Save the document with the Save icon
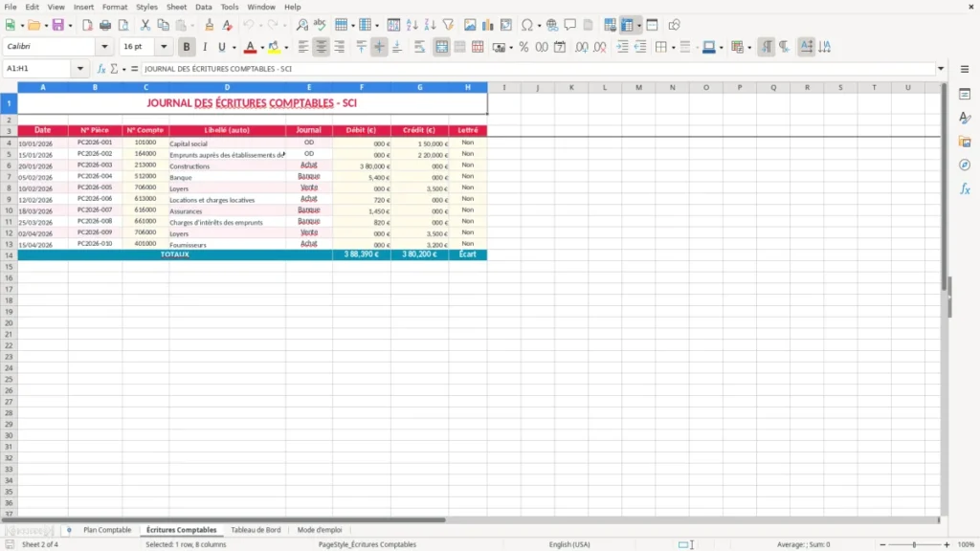The width and height of the screenshot is (980, 551). [58, 25]
